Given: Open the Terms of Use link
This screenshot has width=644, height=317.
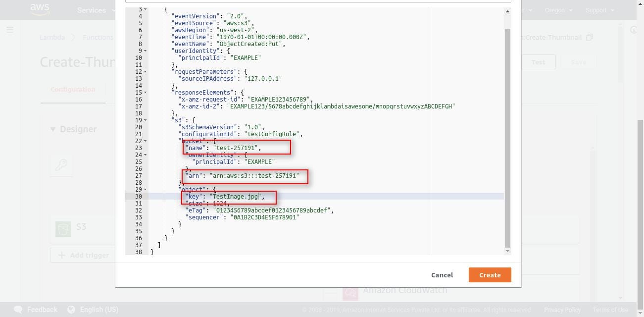Looking at the screenshot, I should click(x=610, y=310).
